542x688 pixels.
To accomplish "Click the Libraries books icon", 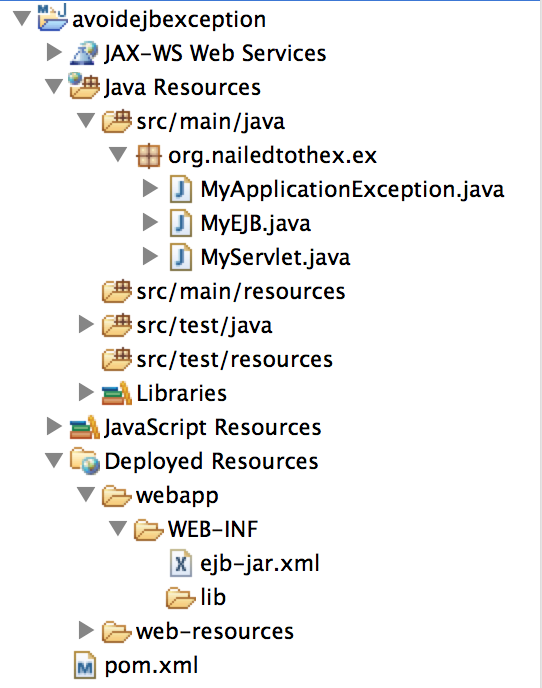I will [116, 393].
